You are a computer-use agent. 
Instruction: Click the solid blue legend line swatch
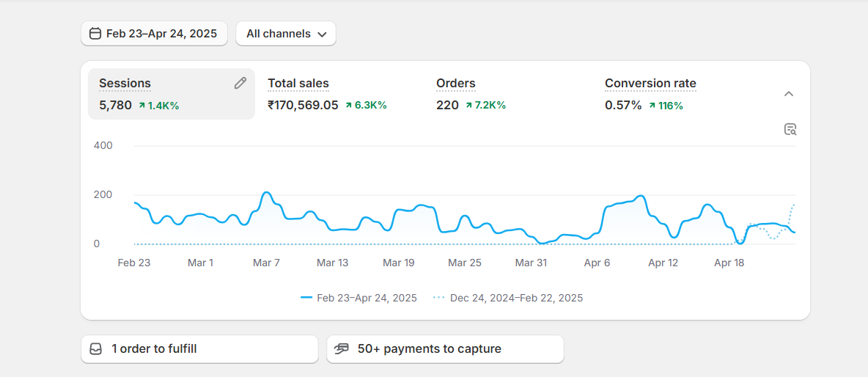[x=306, y=298]
